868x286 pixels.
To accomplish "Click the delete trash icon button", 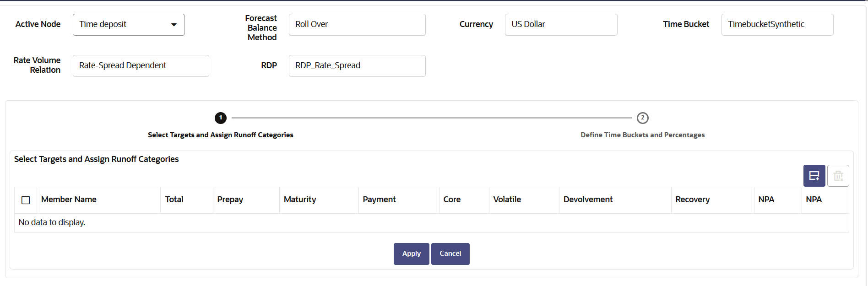I will click(838, 176).
